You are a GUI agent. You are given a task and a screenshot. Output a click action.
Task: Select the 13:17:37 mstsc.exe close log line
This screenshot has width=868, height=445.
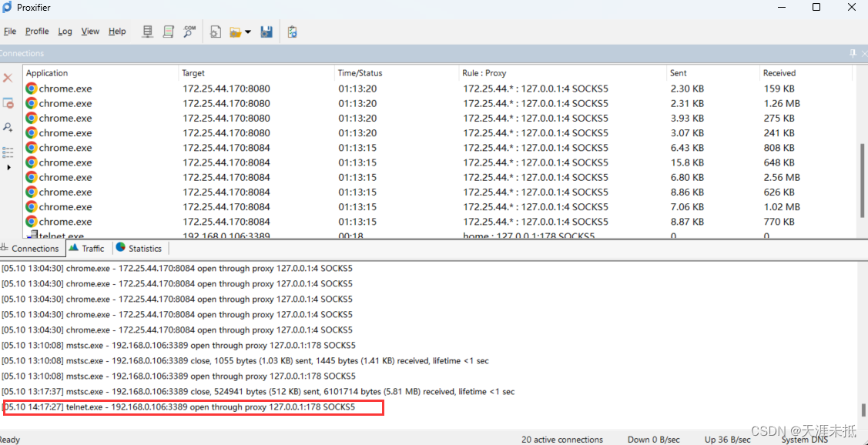point(258,392)
